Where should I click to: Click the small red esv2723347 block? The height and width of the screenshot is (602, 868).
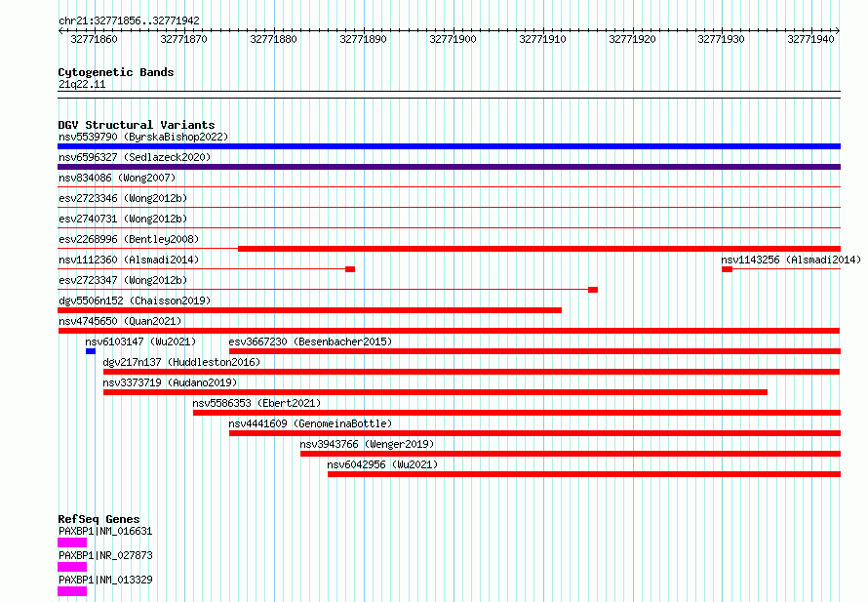593,290
